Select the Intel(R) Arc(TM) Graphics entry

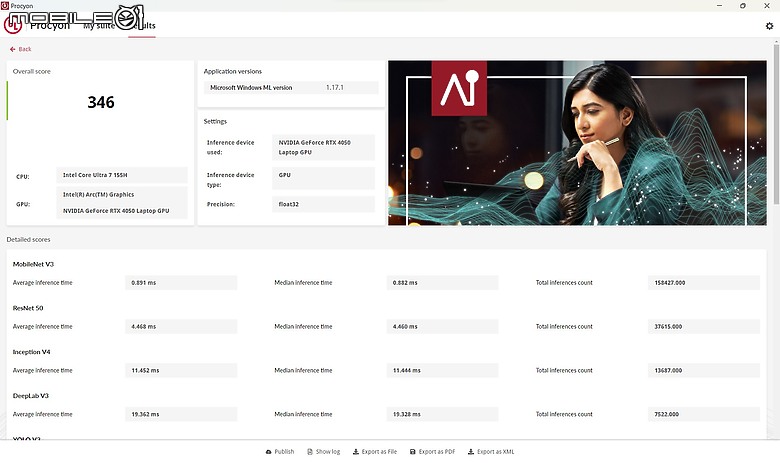pyautogui.click(x=98, y=194)
